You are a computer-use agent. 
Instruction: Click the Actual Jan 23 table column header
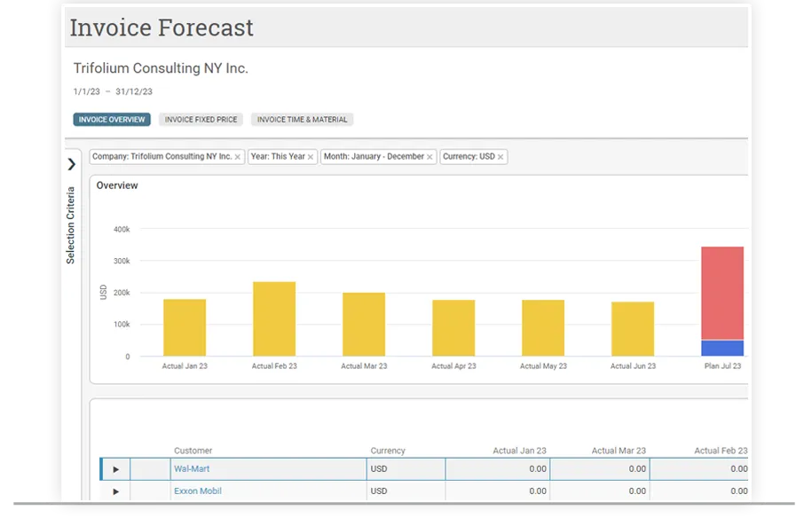click(x=519, y=451)
